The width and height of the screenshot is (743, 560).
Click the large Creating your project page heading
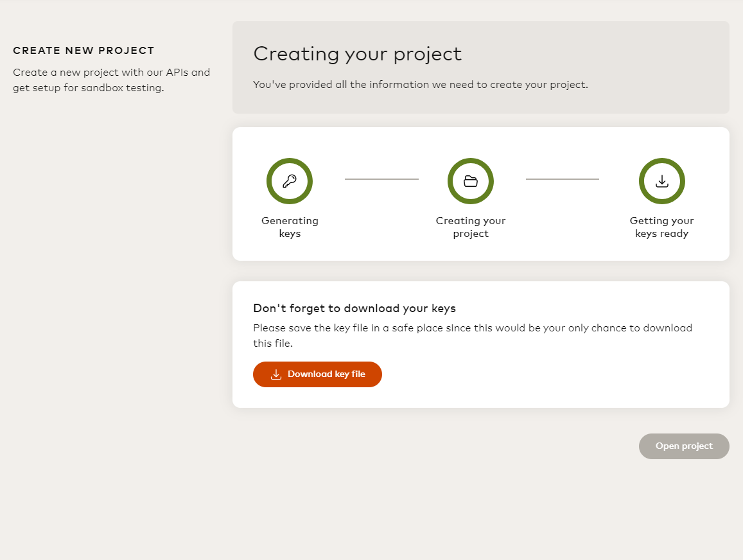(x=357, y=54)
